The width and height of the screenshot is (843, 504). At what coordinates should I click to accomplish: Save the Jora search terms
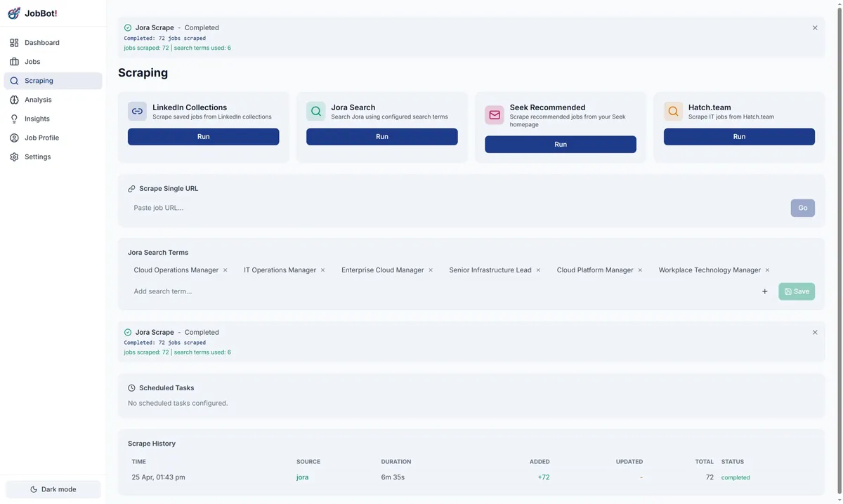pyautogui.click(x=797, y=291)
